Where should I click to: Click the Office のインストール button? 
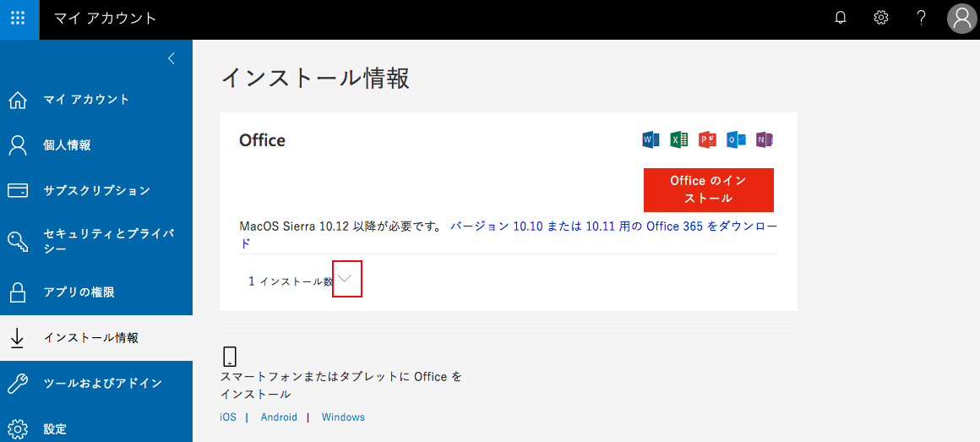click(709, 189)
